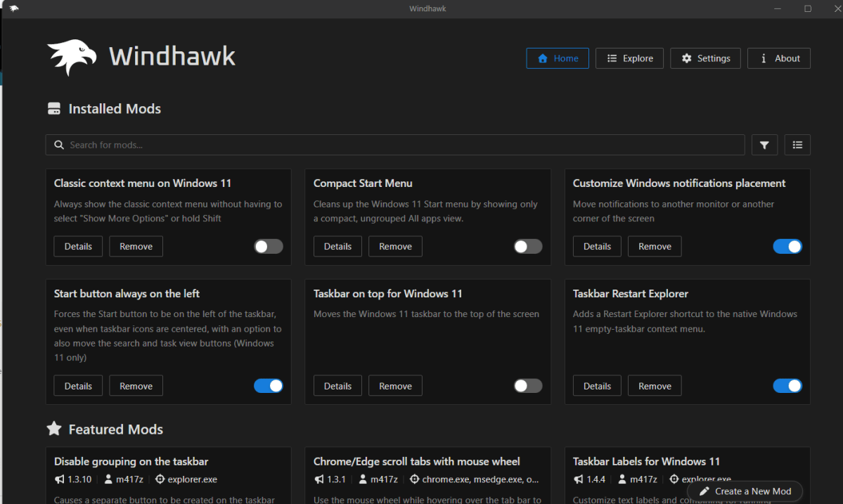Image resolution: width=843 pixels, height=504 pixels.
Task: Open Details for Taskbar on top mod
Action: (337, 386)
